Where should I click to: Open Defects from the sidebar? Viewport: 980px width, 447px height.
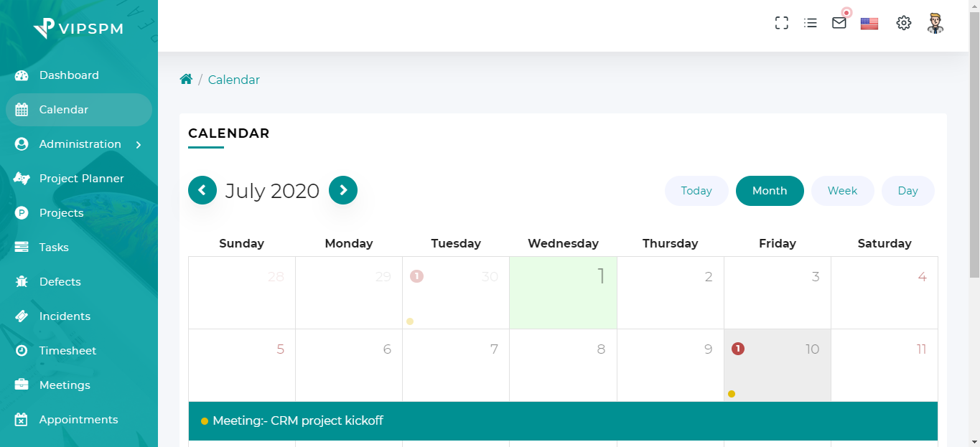[60, 282]
